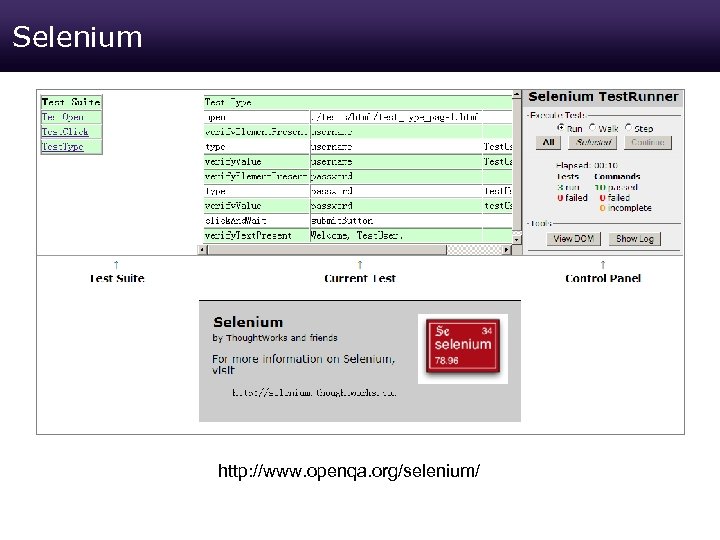Click the 'Test Suite' table header
Viewport: 720px width, 540px height.
[71, 102]
